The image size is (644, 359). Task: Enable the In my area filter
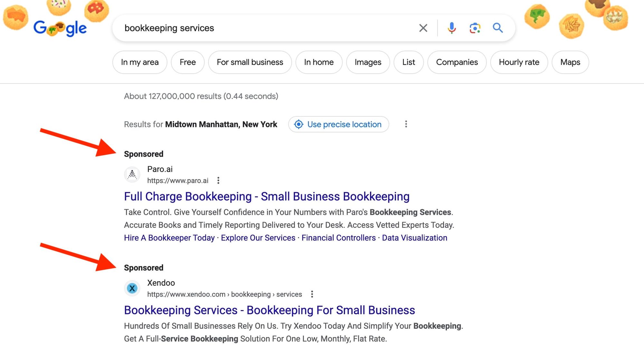[x=140, y=62]
